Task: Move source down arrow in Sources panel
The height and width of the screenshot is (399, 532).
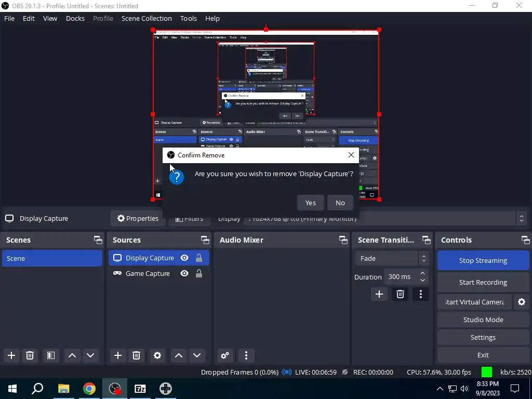Action: tap(197, 355)
